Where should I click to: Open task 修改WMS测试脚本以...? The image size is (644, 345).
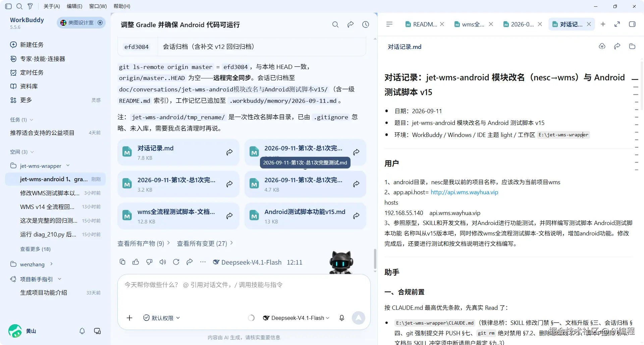coord(55,193)
